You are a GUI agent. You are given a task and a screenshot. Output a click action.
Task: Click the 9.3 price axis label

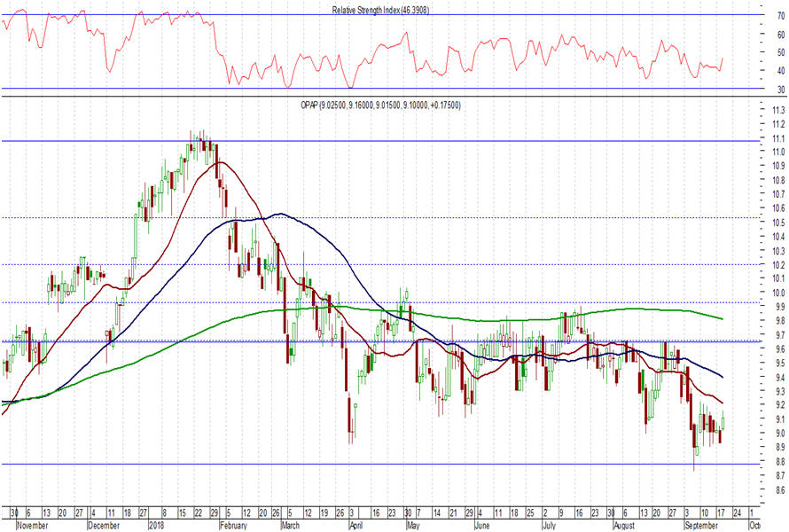(x=780, y=391)
